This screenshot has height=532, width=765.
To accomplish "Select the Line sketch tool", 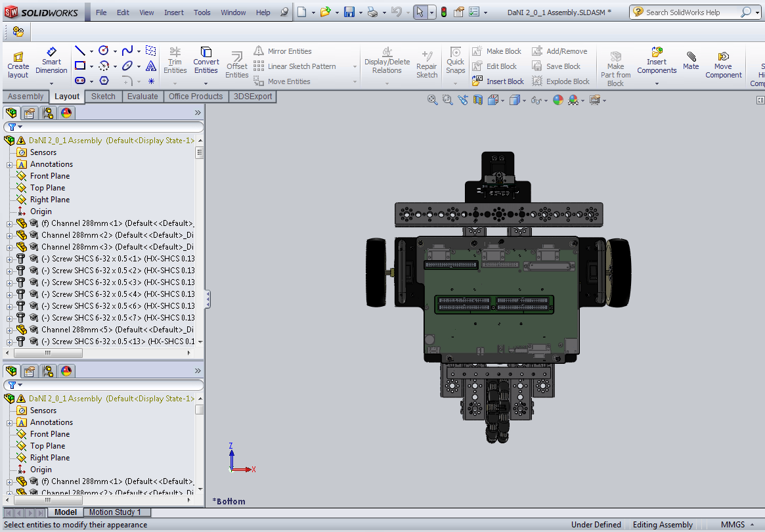I will click(79, 51).
